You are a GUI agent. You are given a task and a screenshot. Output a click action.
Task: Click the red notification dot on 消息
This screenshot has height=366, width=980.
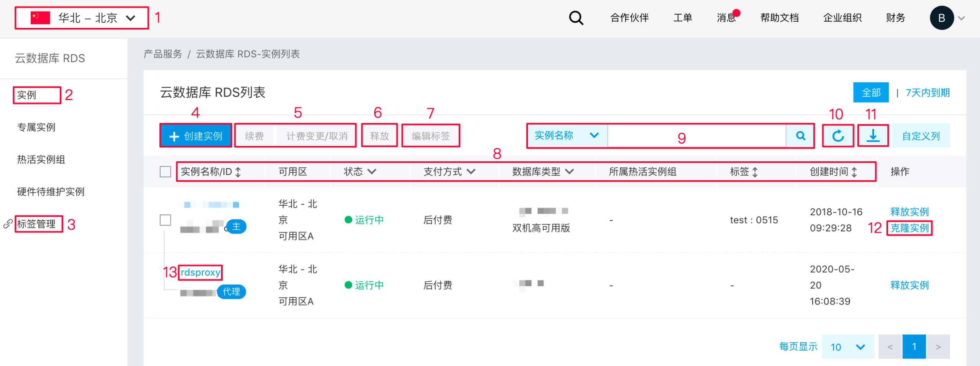pos(736,13)
